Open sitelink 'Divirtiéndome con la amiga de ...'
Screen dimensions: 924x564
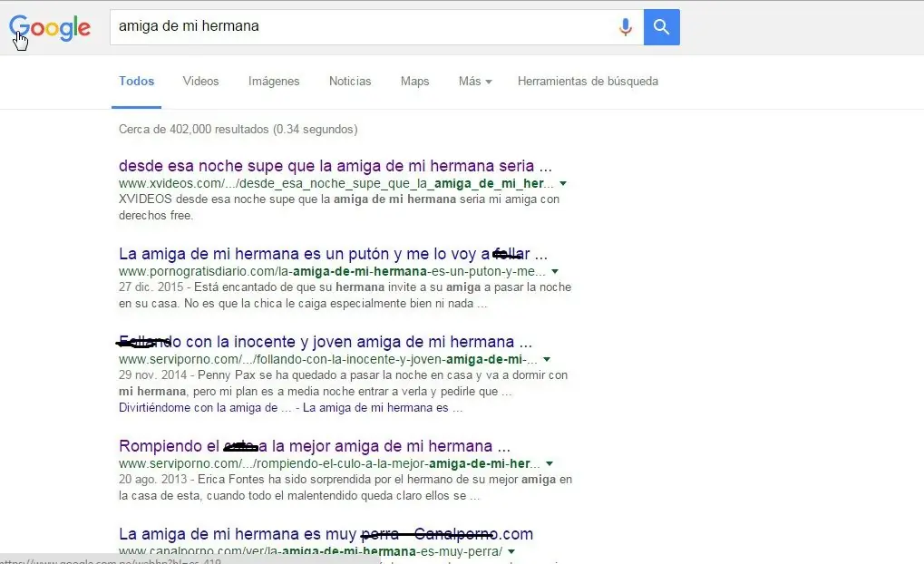tap(205, 408)
